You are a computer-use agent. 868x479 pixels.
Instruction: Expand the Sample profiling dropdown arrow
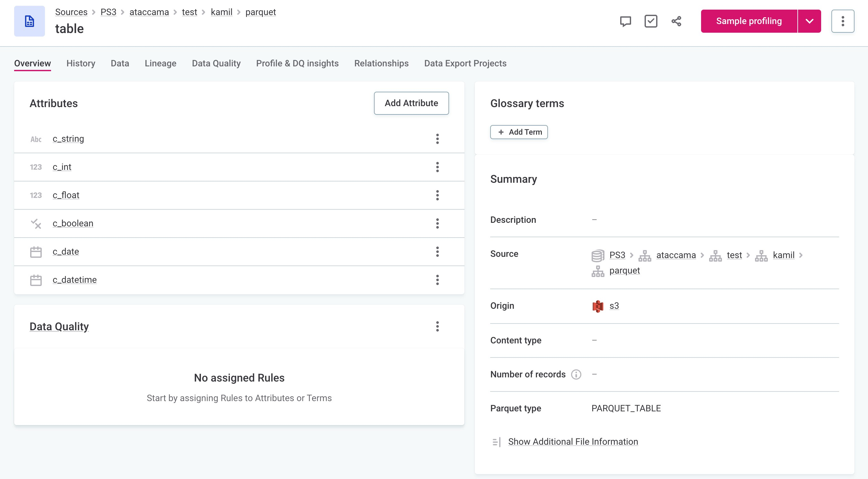point(809,21)
